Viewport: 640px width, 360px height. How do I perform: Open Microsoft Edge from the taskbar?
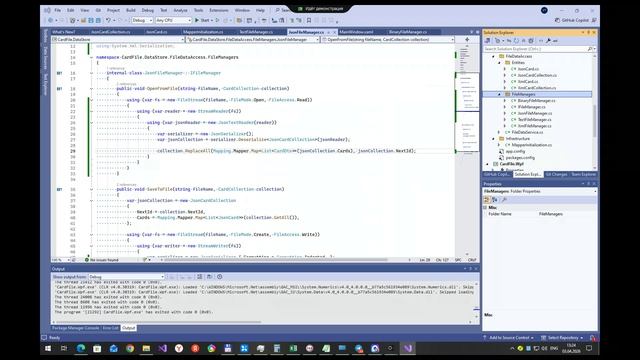(x=81, y=348)
